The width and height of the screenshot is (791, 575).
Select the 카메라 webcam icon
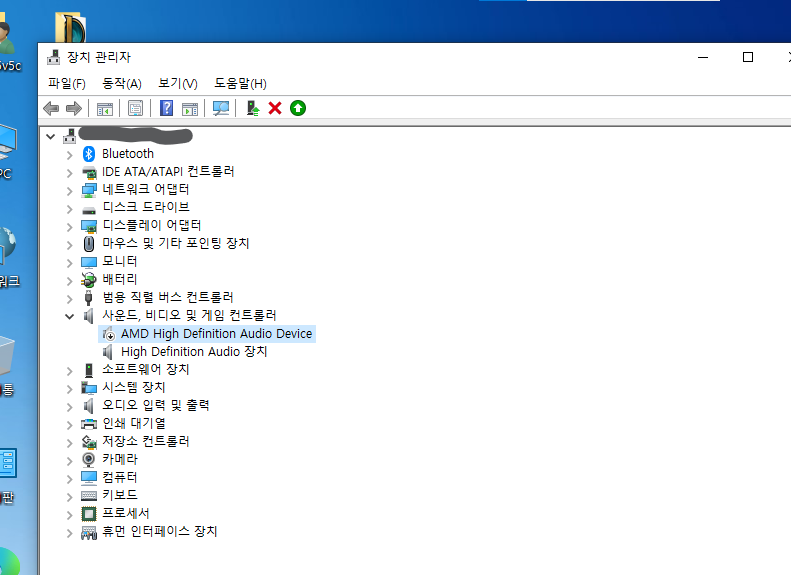(x=89, y=459)
